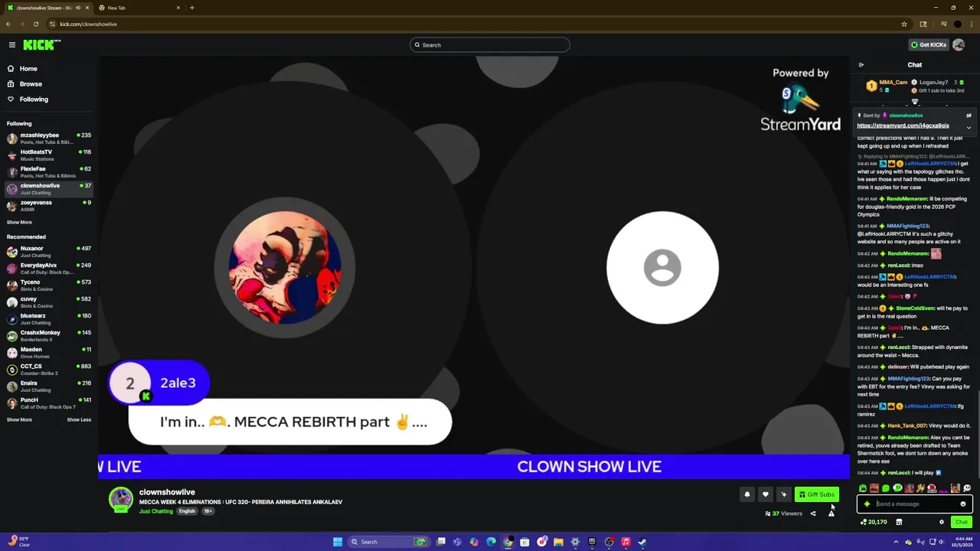Open the Tyceno recommended channel
The height and width of the screenshot is (551, 980).
(x=49, y=285)
